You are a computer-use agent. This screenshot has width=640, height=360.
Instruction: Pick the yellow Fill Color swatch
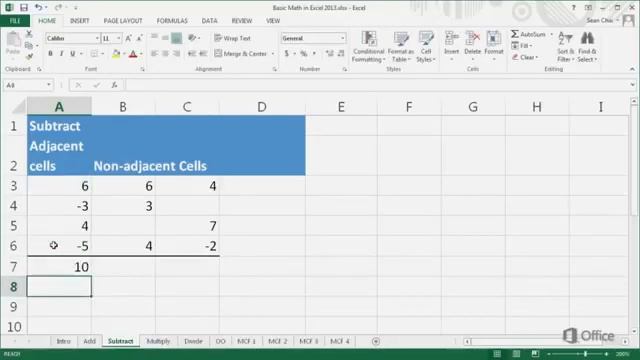[116, 53]
